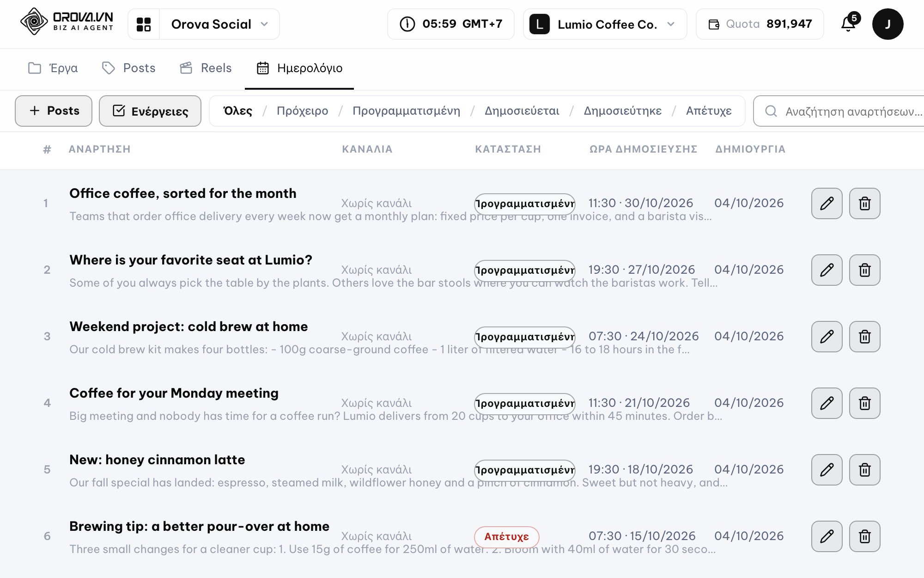Switch to the Έργα tab
Image resolution: width=924 pixels, height=578 pixels.
coord(53,68)
